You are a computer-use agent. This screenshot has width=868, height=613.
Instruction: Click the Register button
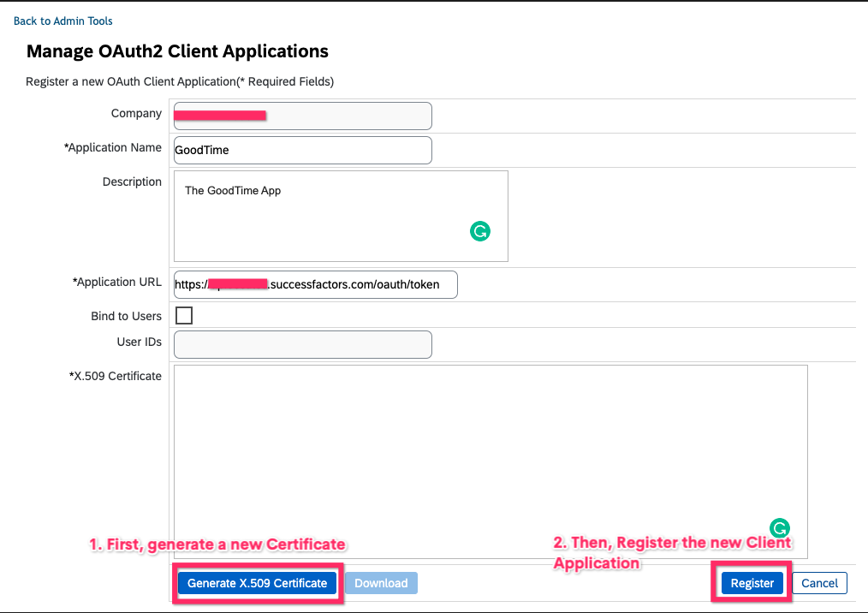pyautogui.click(x=752, y=583)
